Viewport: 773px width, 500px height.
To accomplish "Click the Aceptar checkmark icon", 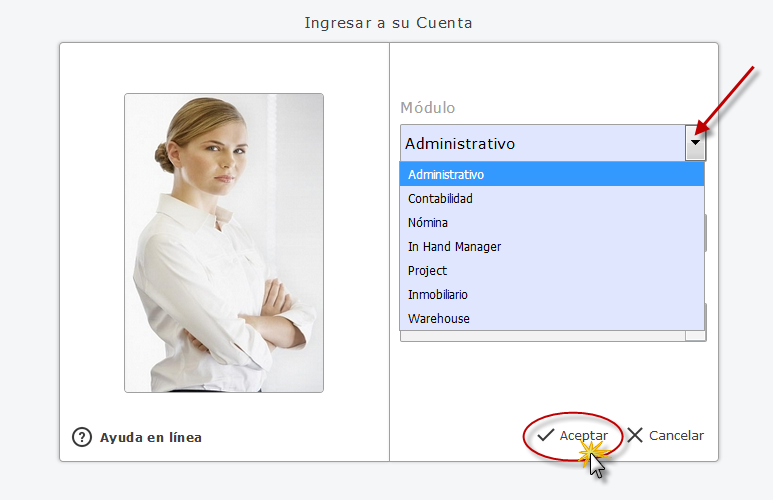I will point(546,436).
